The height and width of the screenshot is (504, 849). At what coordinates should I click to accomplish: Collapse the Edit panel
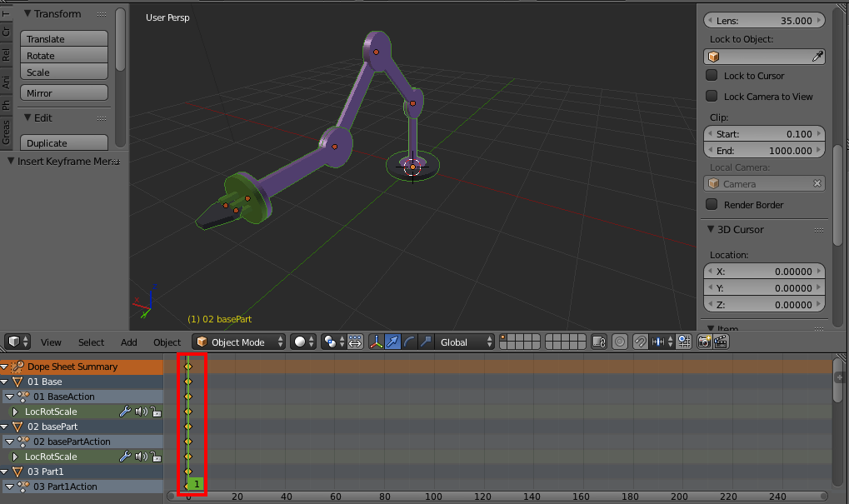(x=27, y=117)
